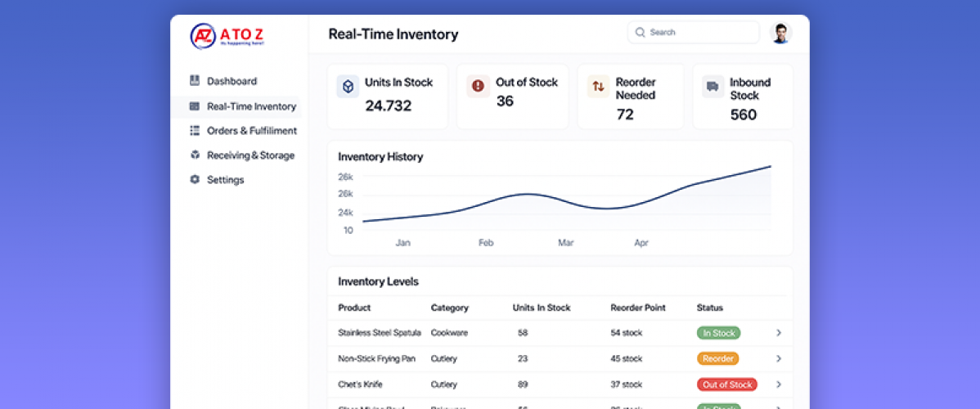Click the Units In Stock column header
This screenshot has height=409, width=980.
[542, 308]
